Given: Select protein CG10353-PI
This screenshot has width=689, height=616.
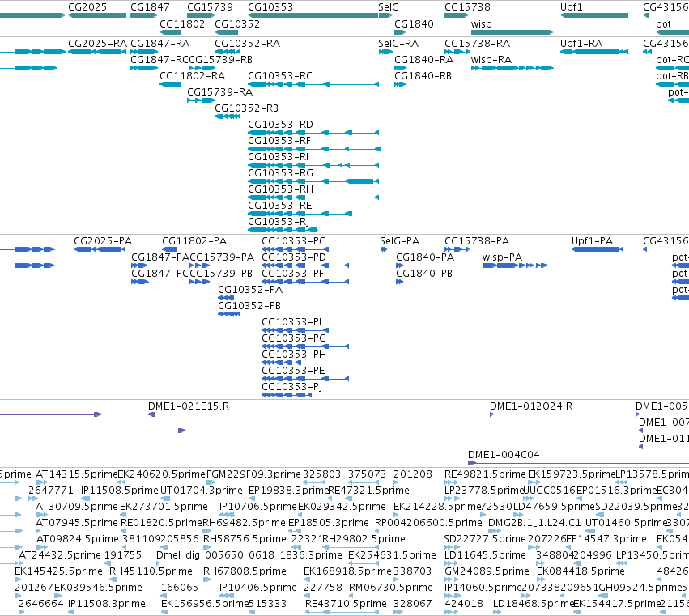Looking at the screenshot, I should (x=291, y=322).
